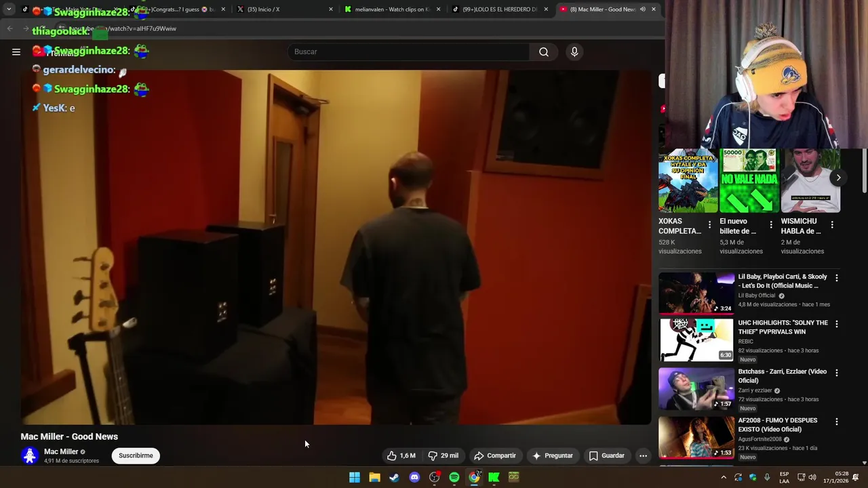Viewport: 868px width, 488px height.
Task: Open options for XOKAS COMPLETA video
Action: pos(709,224)
